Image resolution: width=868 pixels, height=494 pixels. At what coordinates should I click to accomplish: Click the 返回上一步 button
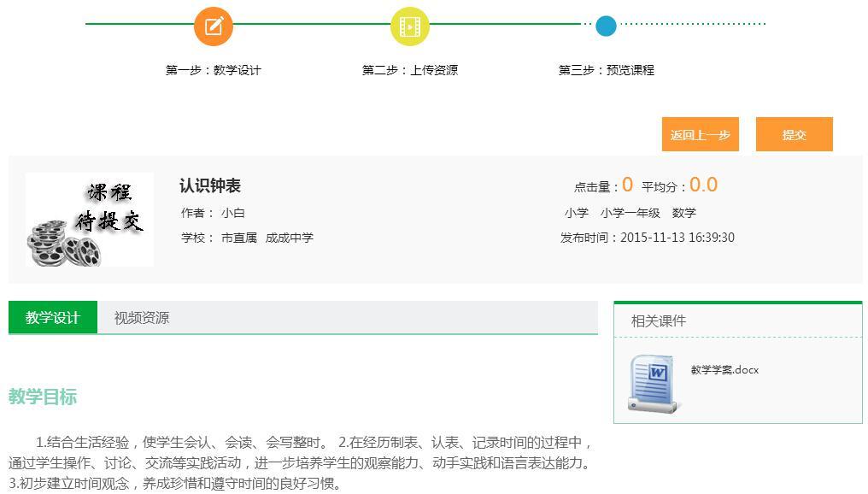click(701, 134)
